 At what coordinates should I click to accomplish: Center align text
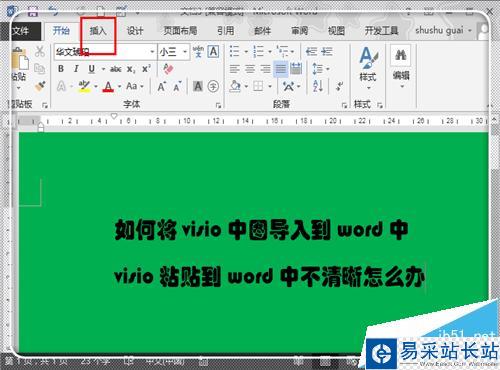click(250, 69)
